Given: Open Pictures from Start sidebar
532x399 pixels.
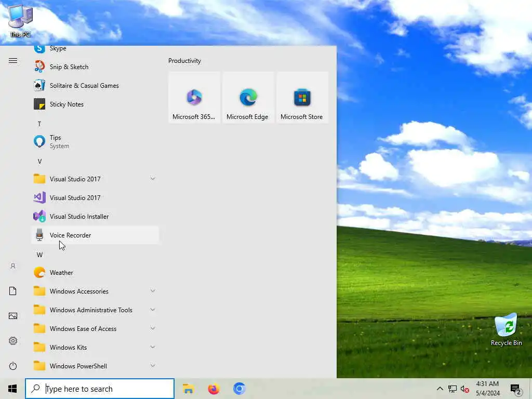Looking at the screenshot, I should pos(13,316).
